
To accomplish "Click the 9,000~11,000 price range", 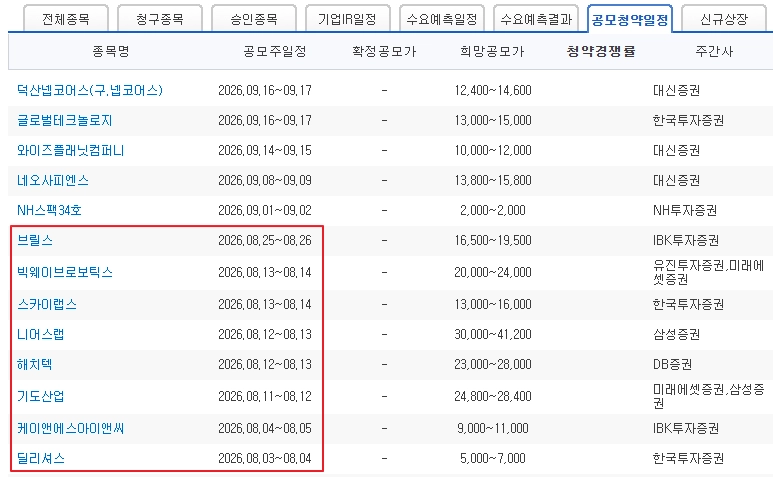I will click(x=493, y=429).
